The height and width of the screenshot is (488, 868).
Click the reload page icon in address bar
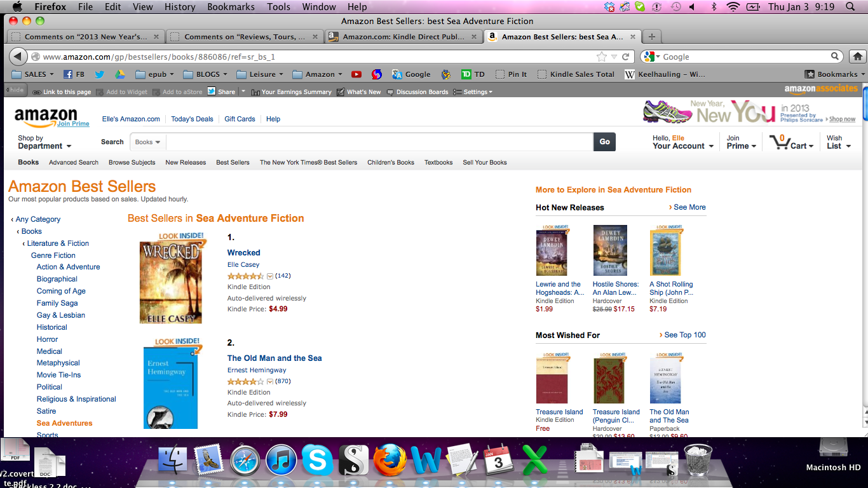[x=626, y=57]
